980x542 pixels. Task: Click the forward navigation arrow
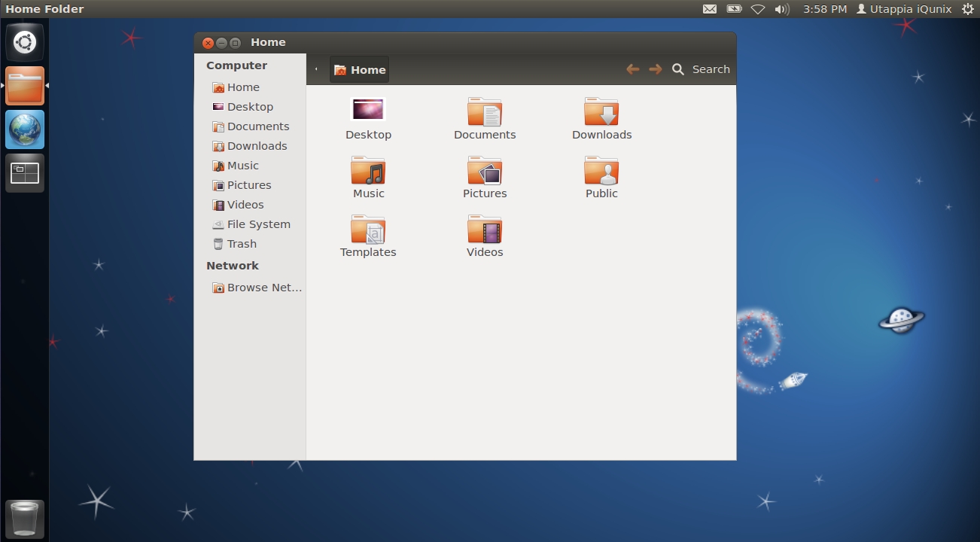coord(656,69)
